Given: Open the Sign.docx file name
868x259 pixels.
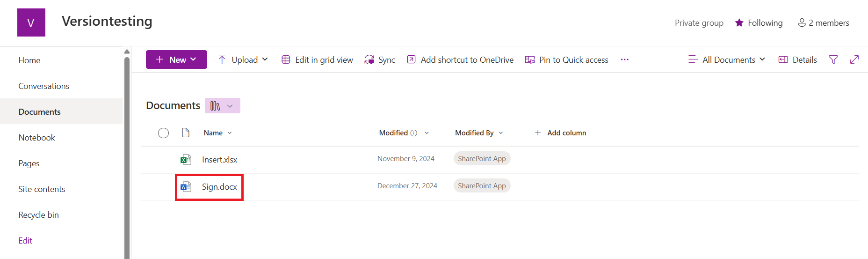Looking at the screenshot, I should (219, 187).
